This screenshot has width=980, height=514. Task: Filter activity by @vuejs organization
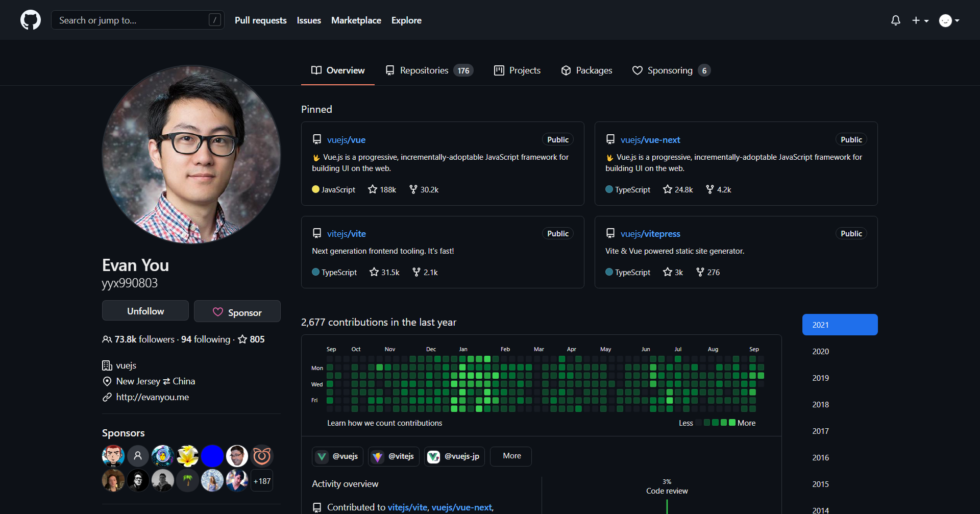click(x=337, y=456)
